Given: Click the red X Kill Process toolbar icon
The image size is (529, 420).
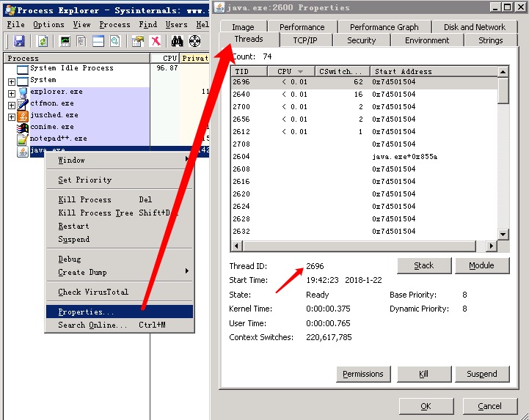Looking at the screenshot, I should pos(156,41).
